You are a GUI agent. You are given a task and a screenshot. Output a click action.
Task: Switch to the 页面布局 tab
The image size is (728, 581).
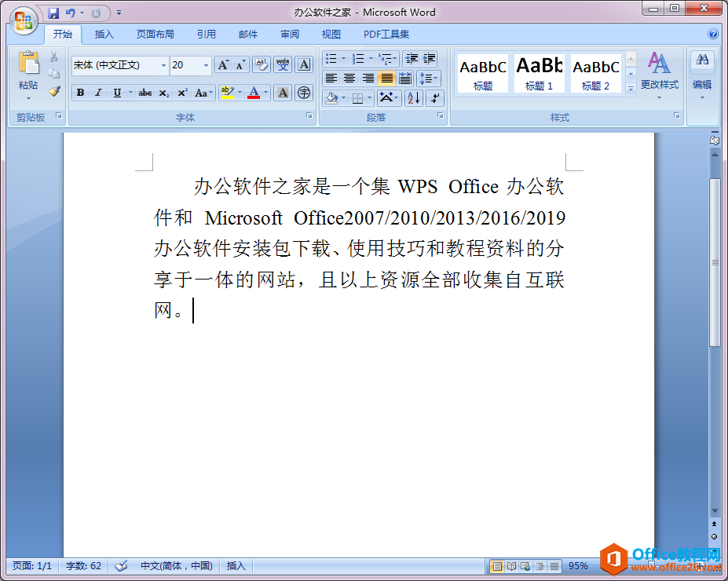155,34
